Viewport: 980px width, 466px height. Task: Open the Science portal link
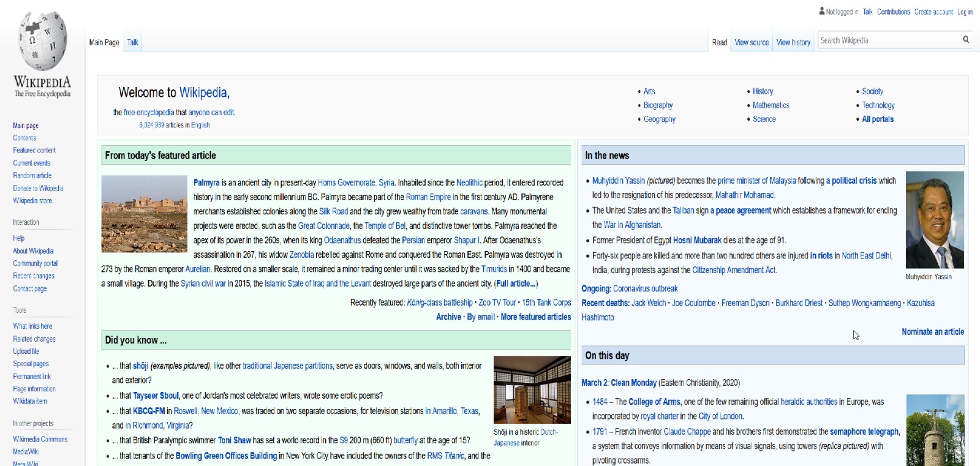coord(764,119)
